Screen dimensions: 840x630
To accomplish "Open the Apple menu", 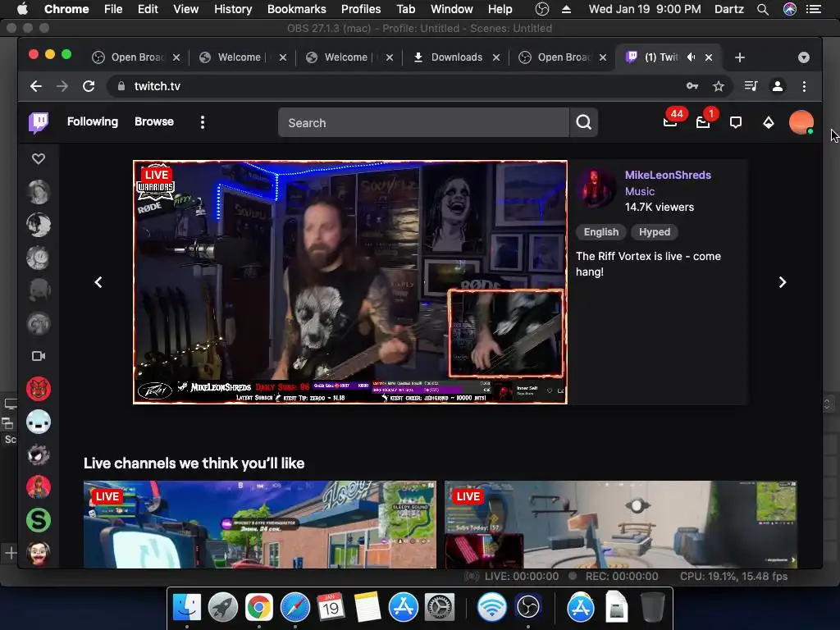I will tap(22, 9).
